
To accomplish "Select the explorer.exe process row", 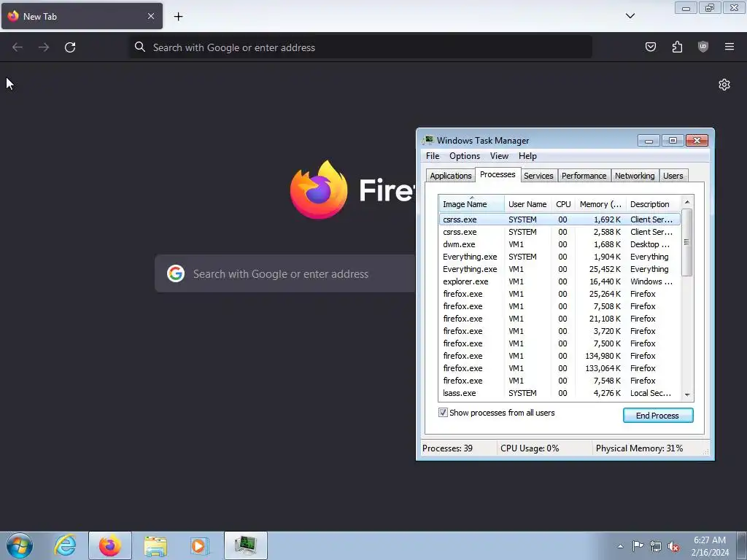I will pyautogui.click(x=560, y=281).
